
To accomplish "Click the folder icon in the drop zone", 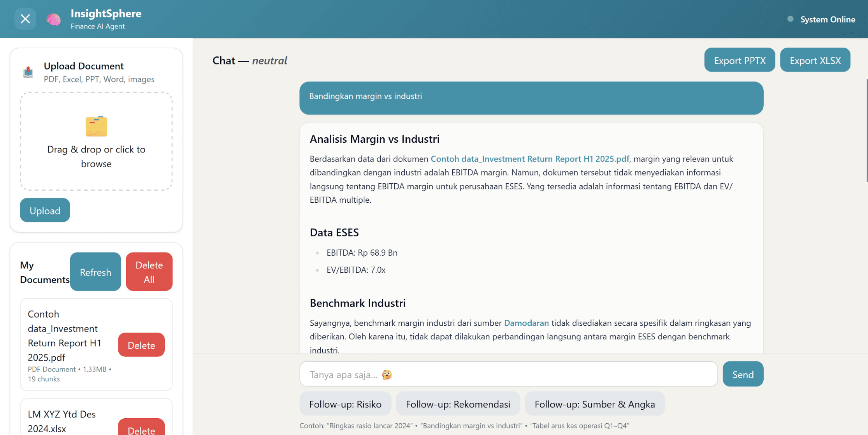I will pos(96,126).
